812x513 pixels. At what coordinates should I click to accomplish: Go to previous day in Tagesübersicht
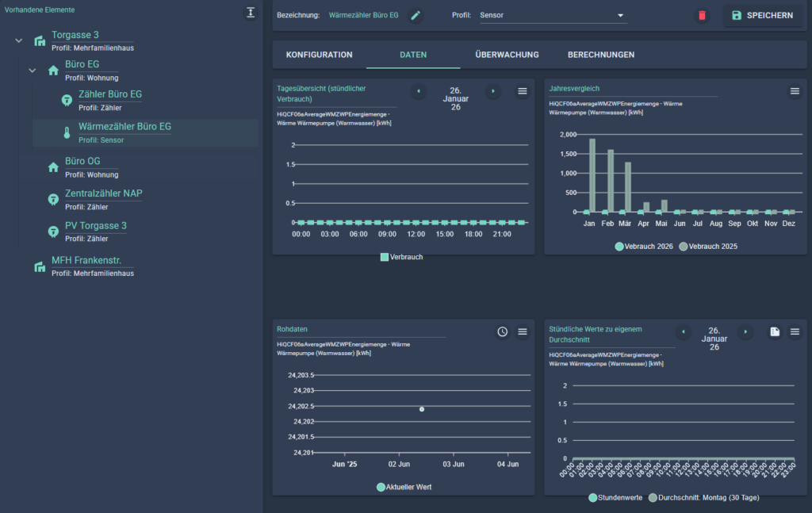(x=418, y=91)
